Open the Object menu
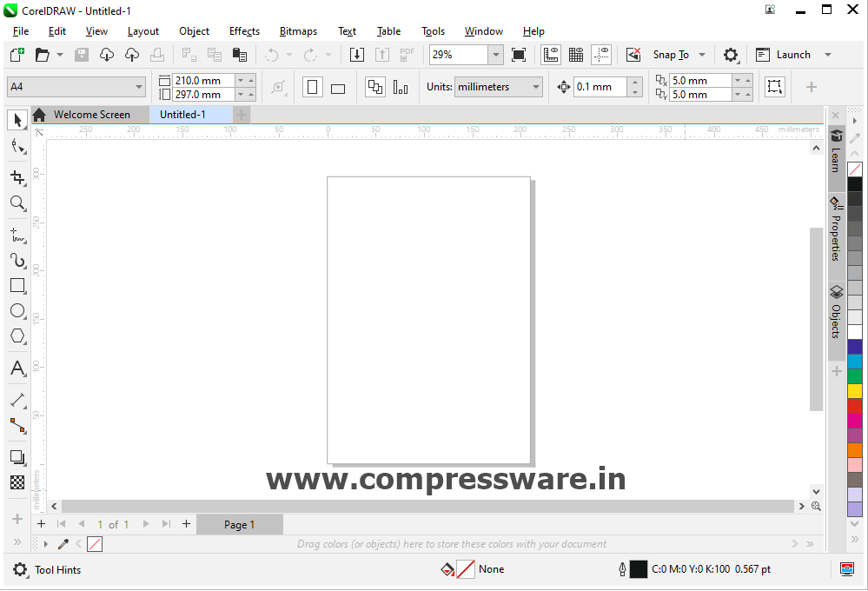This screenshot has width=868, height=591. coord(195,31)
